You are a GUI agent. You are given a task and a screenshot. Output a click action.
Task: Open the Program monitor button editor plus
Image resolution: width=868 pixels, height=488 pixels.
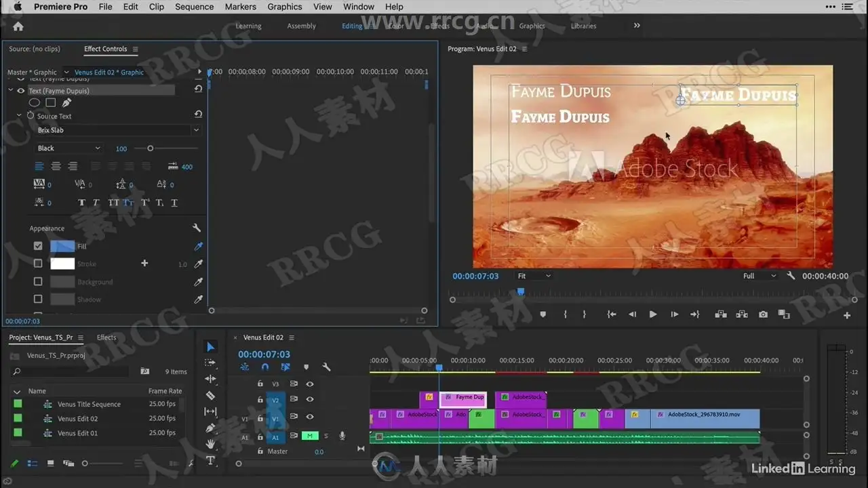[x=847, y=315]
